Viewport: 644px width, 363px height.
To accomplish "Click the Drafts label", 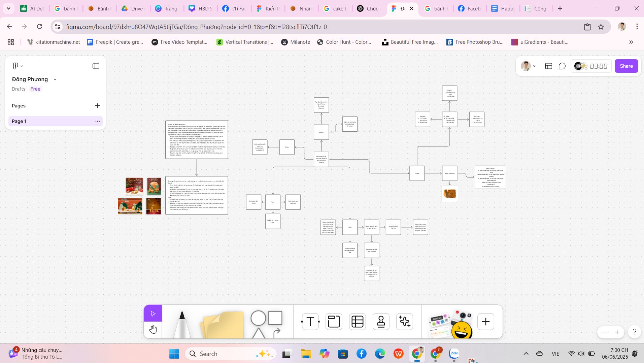I will pos(19,89).
